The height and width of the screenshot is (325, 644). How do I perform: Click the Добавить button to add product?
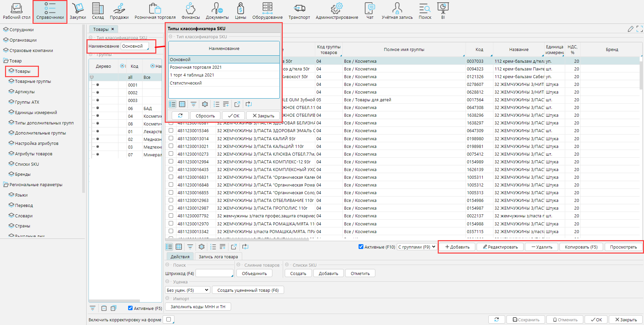point(457,247)
